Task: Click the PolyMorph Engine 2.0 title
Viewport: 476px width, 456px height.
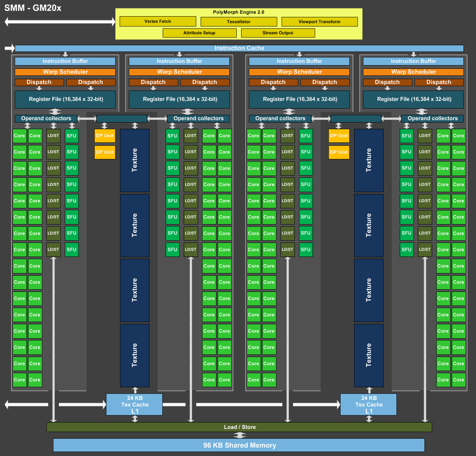Action: 239,12
